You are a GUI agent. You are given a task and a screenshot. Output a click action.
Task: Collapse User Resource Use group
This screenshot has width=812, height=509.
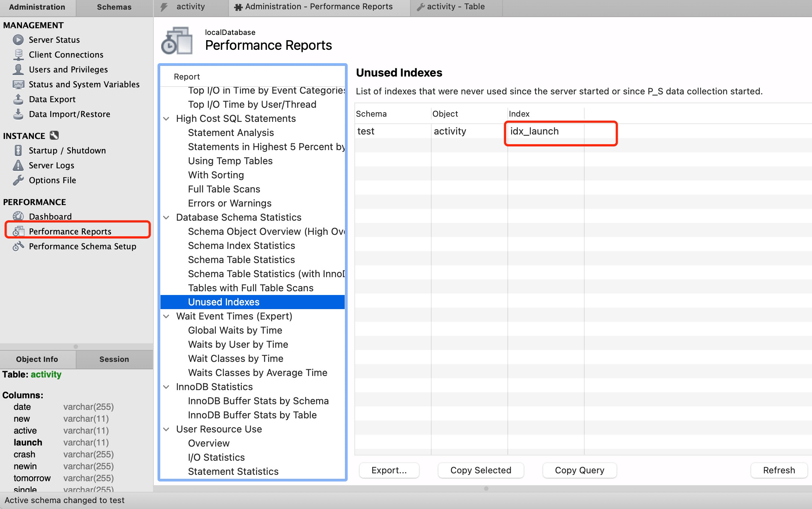[x=166, y=429]
